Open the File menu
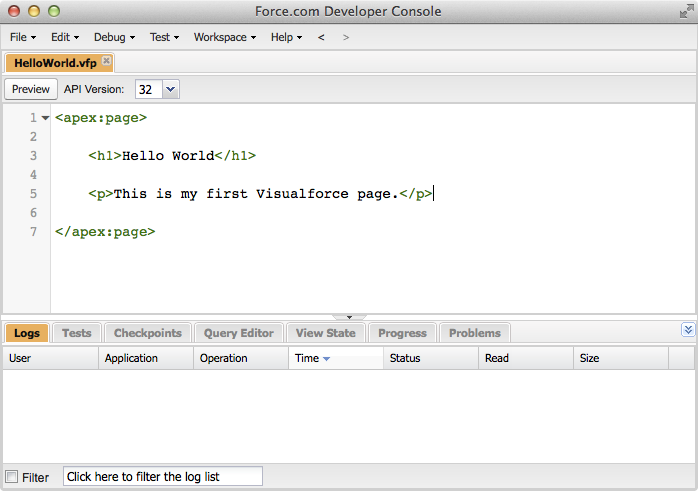 coord(23,37)
